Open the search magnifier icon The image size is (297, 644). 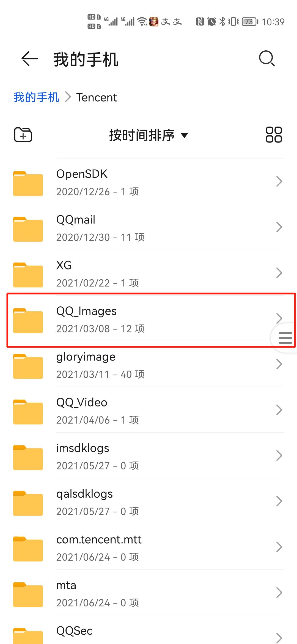[x=267, y=58]
